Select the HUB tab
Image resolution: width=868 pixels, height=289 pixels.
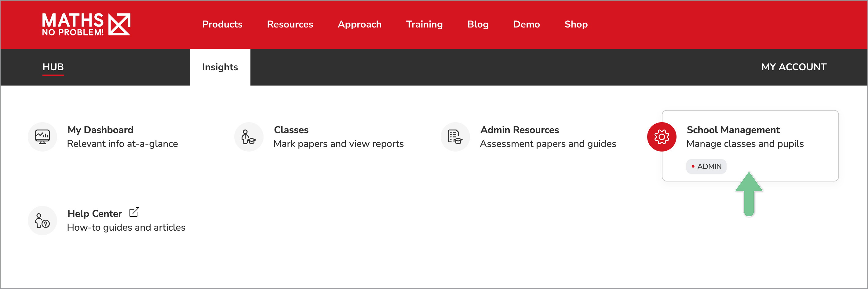[53, 67]
